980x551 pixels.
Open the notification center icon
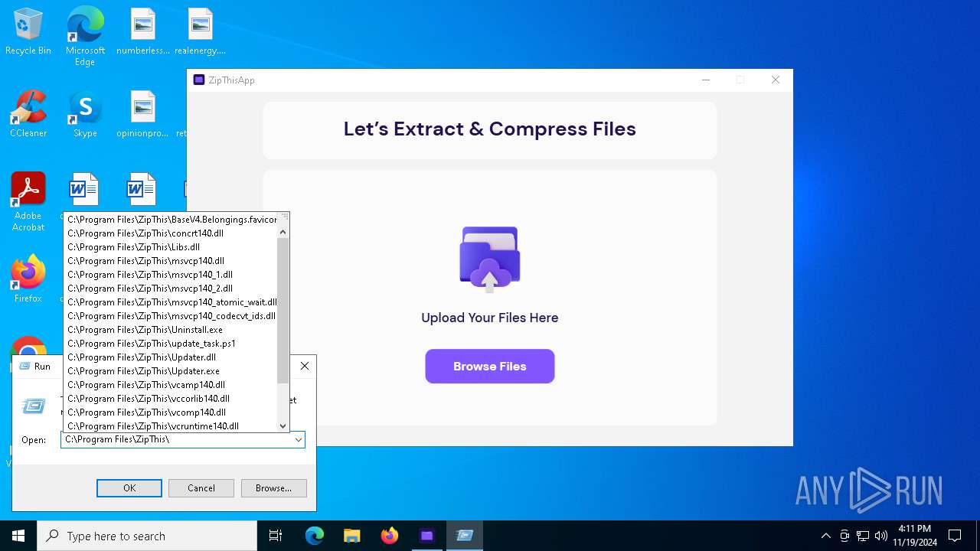pyautogui.click(x=955, y=536)
